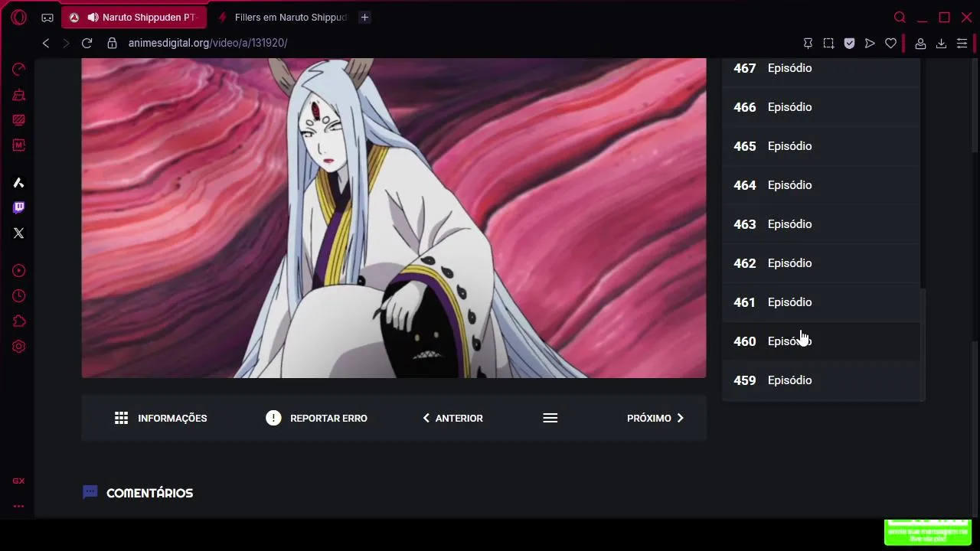Viewport: 980px width, 551px height.
Task: Go to the PRÓXIMO episode
Action: tap(655, 418)
